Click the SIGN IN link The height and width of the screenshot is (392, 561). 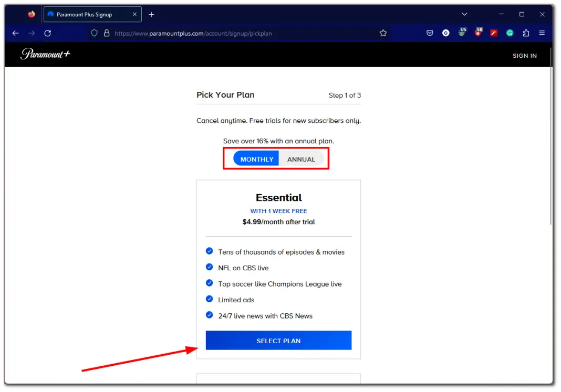coord(524,55)
